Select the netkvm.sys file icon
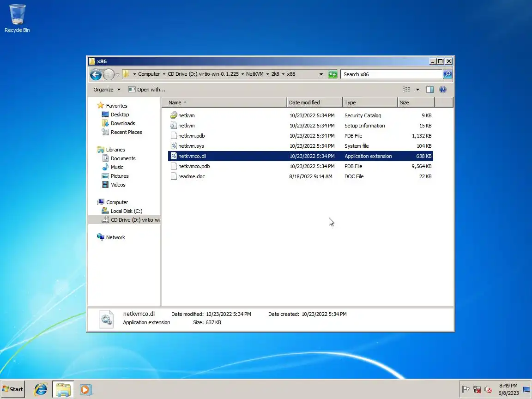 pos(174,146)
